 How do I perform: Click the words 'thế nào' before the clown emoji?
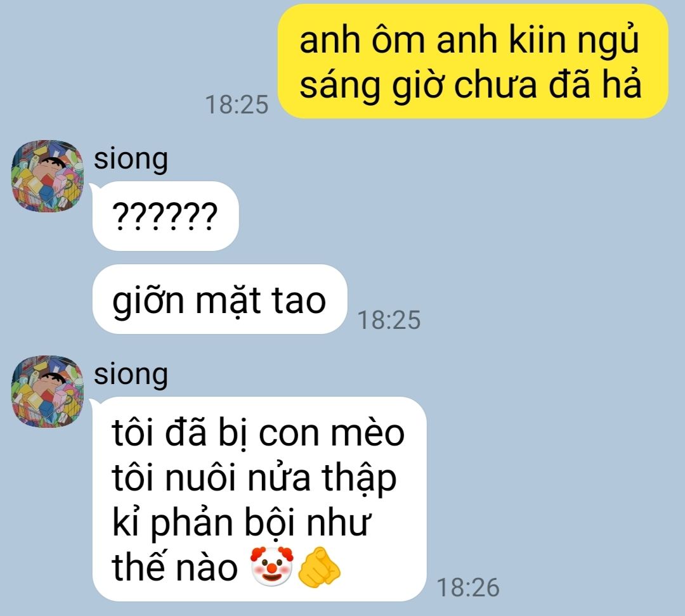pyautogui.click(x=175, y=567)
